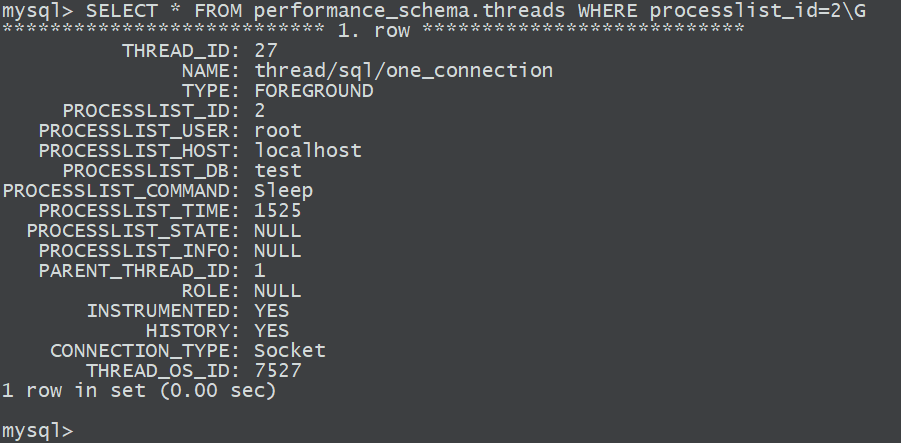Click the HISTORY YES value
Viewport: 901px width, 443px height.
pyautogui.click(x=272, y=330)
